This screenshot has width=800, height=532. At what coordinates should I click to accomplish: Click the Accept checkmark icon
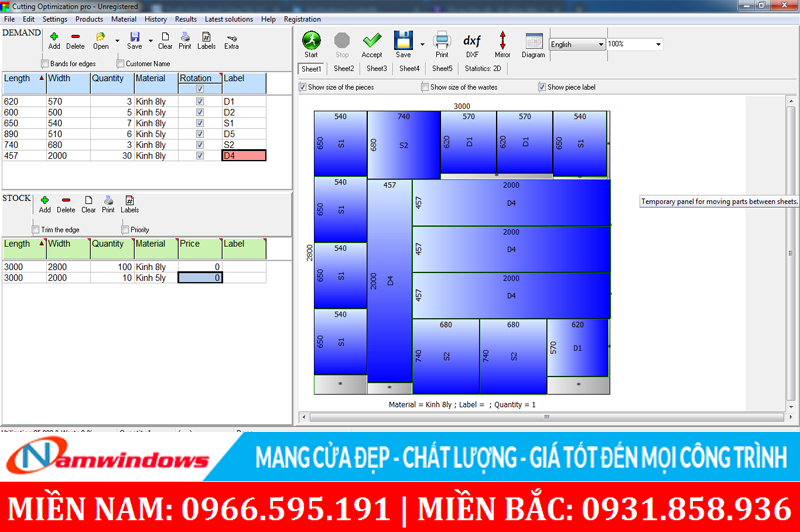point(372,40)
